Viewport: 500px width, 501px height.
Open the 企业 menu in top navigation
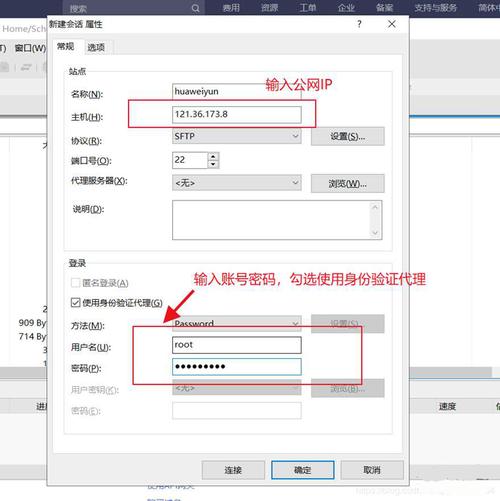346,8
